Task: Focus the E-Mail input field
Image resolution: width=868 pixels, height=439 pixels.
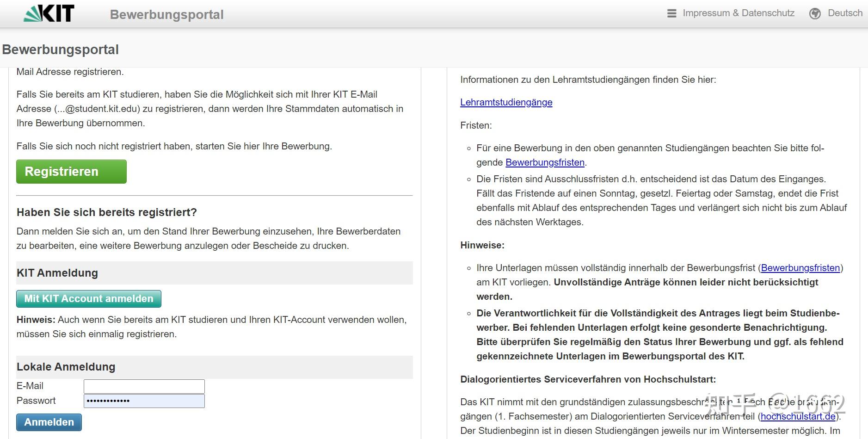Action: 144,386
